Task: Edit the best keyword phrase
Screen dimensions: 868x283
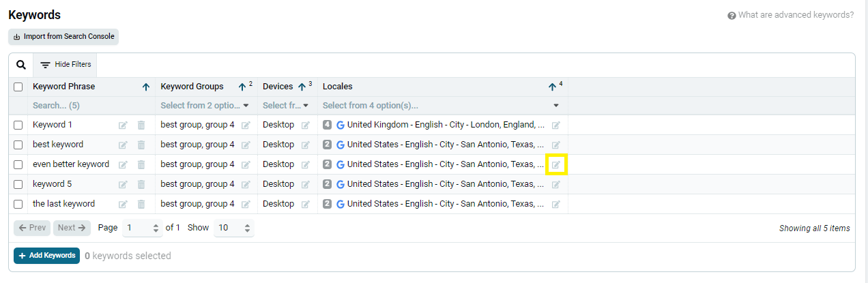Action: coord(123,145)
